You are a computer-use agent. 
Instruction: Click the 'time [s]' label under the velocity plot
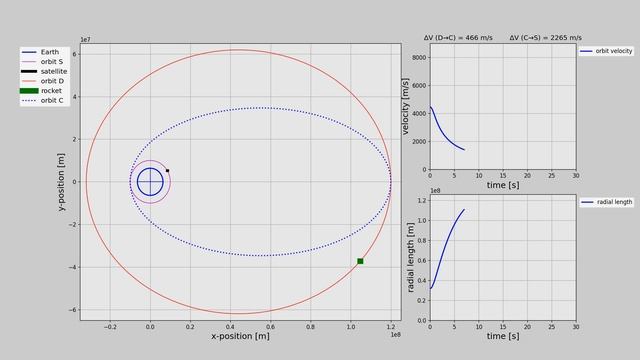pyautogui.click(x=503, y=185)
